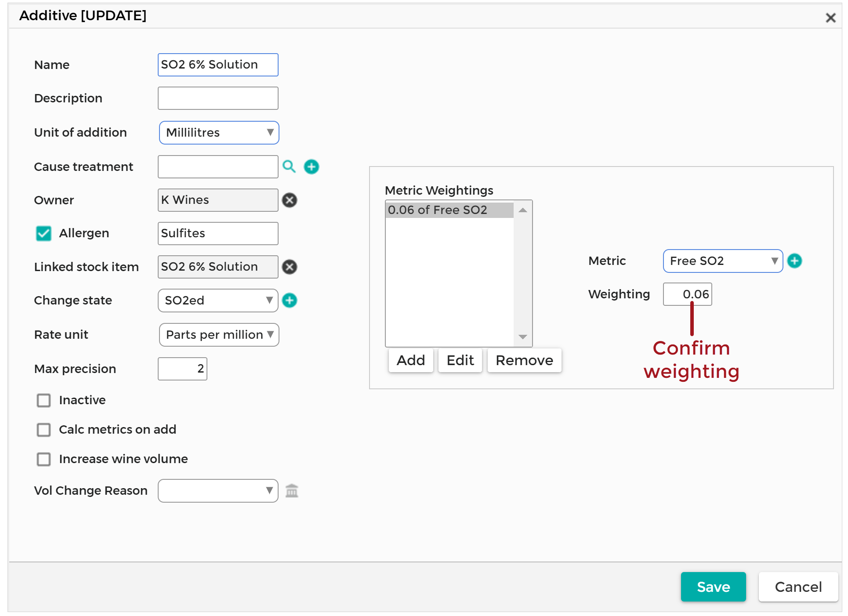Click Edit under Metric Weightings
The width and height of the screenshot is (848, 616).
click(x=460, y=360)
